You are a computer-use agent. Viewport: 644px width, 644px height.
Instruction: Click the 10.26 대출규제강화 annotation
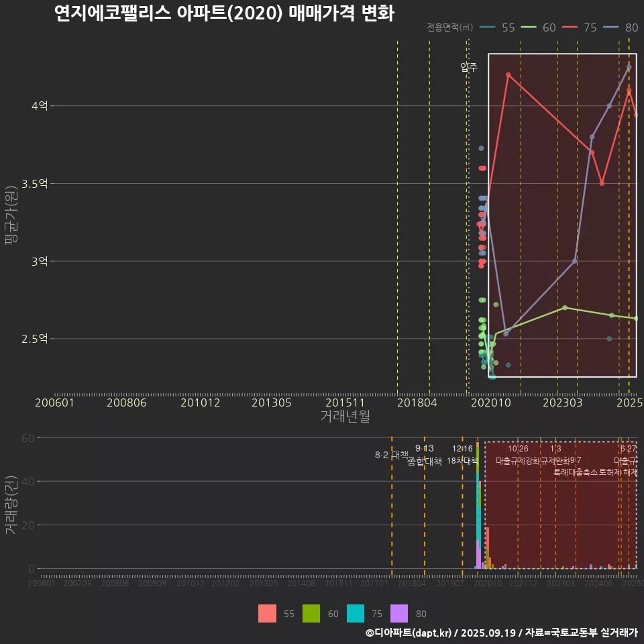click(518, 455)
